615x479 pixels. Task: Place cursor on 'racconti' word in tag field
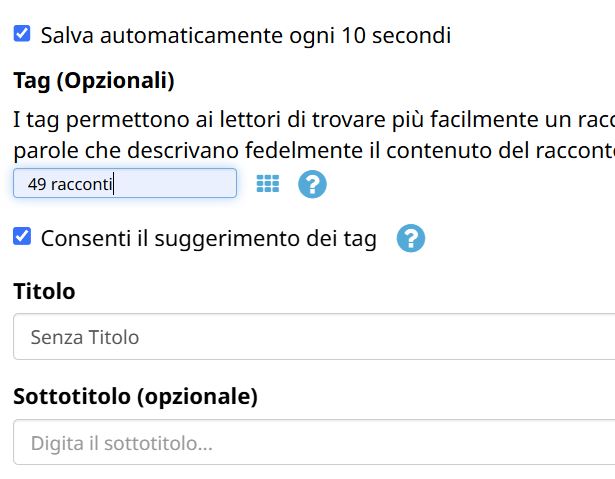(82, 184)
